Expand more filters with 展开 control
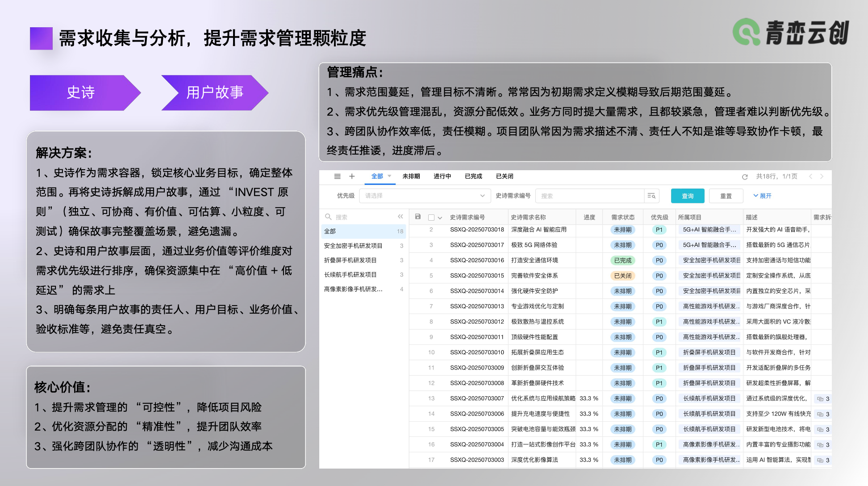Image resolution: width=868 pixels, height=486 pixels. coord(763,196)
